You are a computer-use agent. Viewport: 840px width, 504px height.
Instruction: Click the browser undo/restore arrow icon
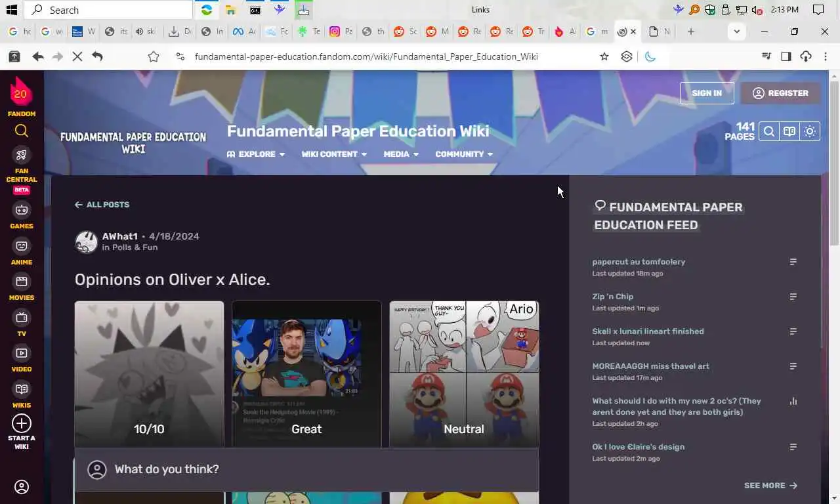point(97,56)
